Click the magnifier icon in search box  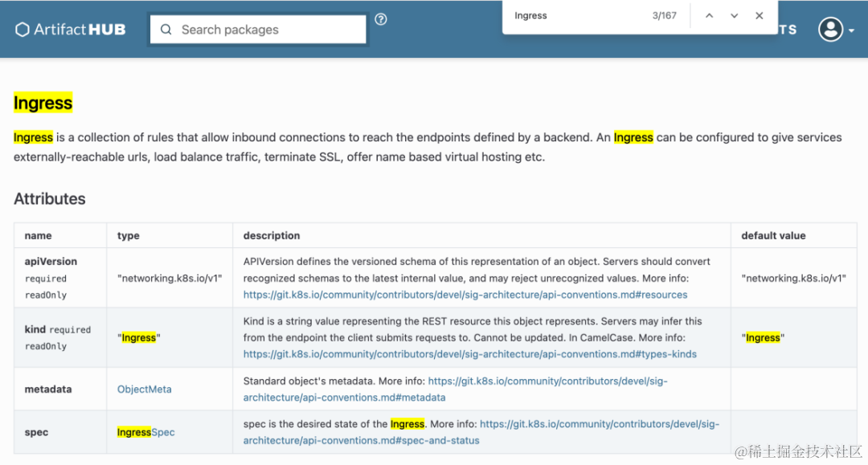(166, 29)
